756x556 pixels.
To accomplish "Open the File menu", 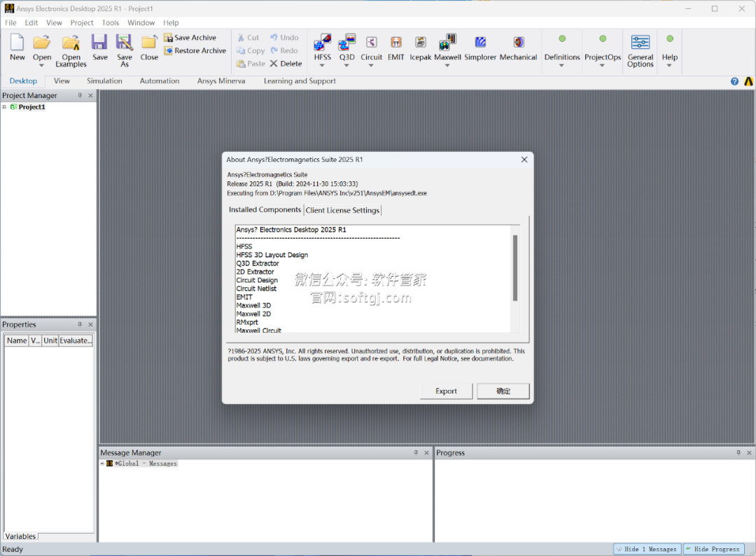I will tap(10, 22).
